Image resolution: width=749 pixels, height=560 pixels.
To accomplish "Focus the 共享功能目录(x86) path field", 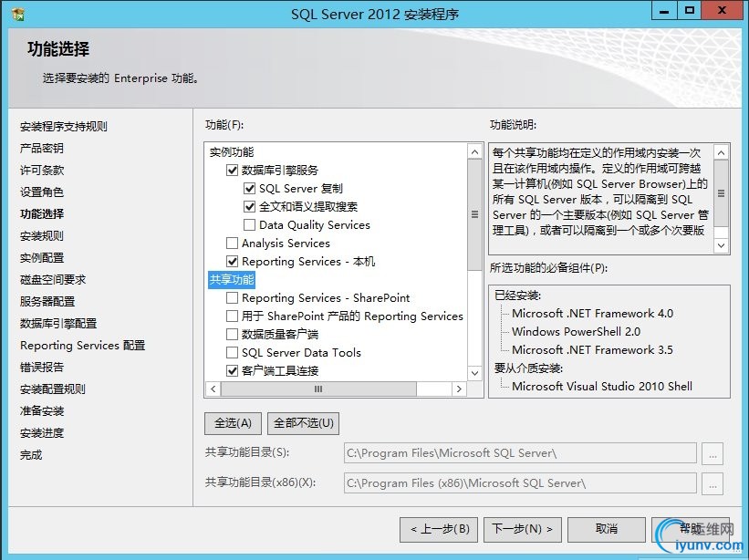I will [x=520, y=483].
